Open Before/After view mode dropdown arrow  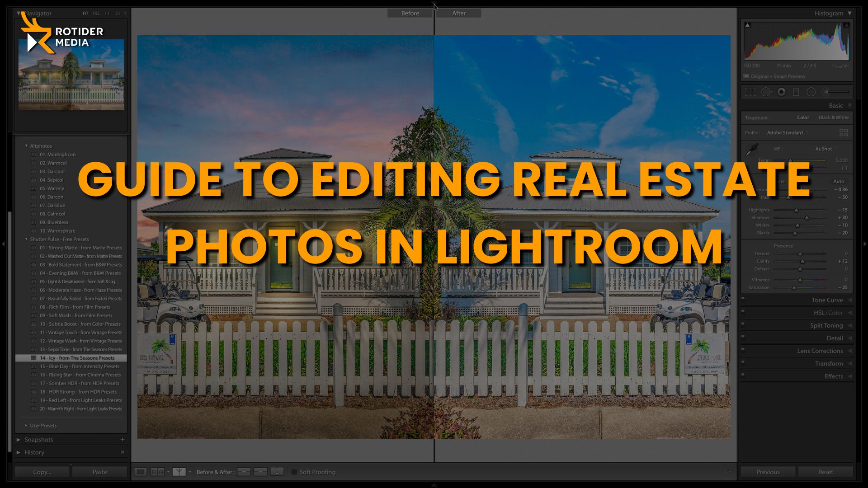pos(190,472)
